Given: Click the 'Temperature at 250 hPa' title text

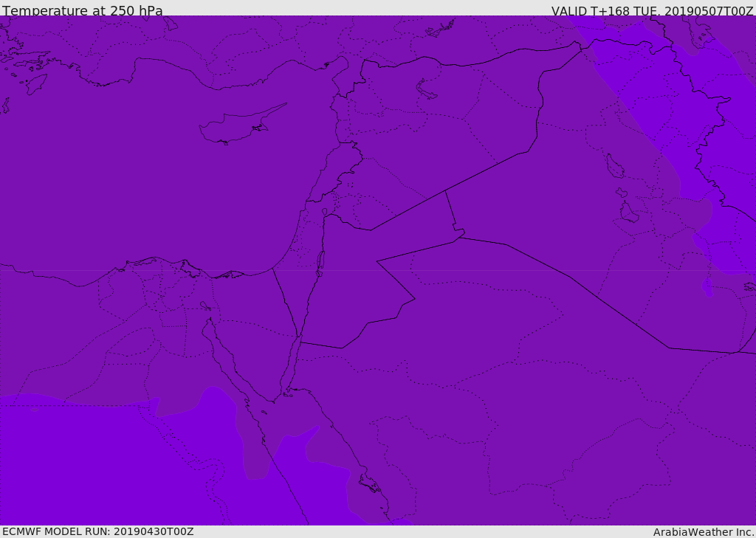Looking at the screenshot, I should tap(83, 10).
